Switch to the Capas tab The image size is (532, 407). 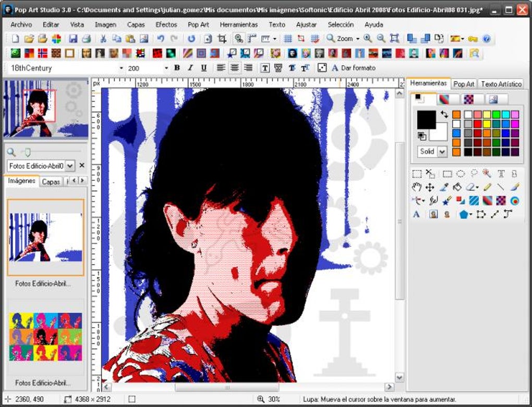click(x=51, y=182)
